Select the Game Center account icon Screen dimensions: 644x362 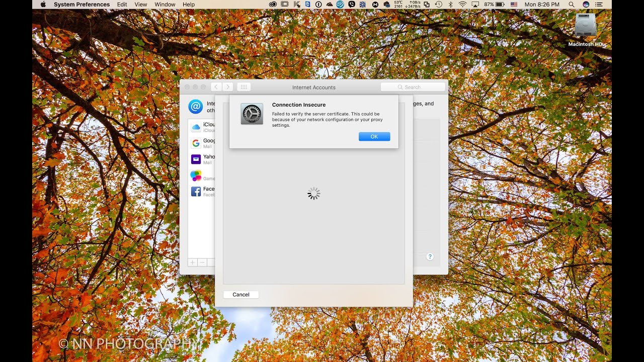pos(196,176)
